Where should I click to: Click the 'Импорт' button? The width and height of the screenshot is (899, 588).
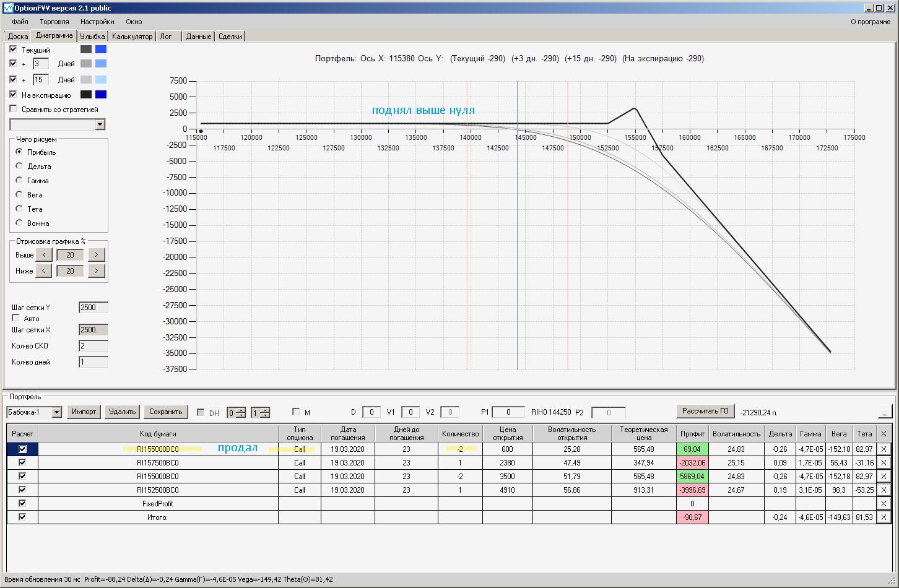point(84,412)
